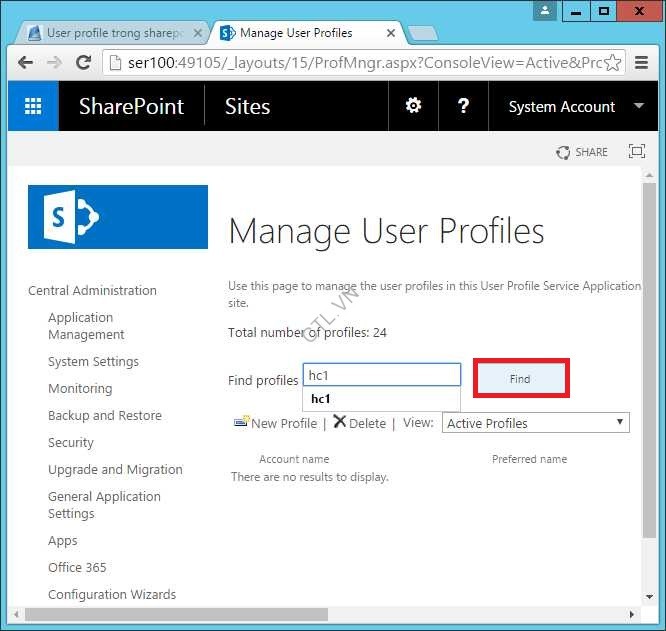Image resolution: width=666 pixels, height=631 pixels.
Task: Click the horizontal scrollbar right arrow
Action: tap(632, 614)
